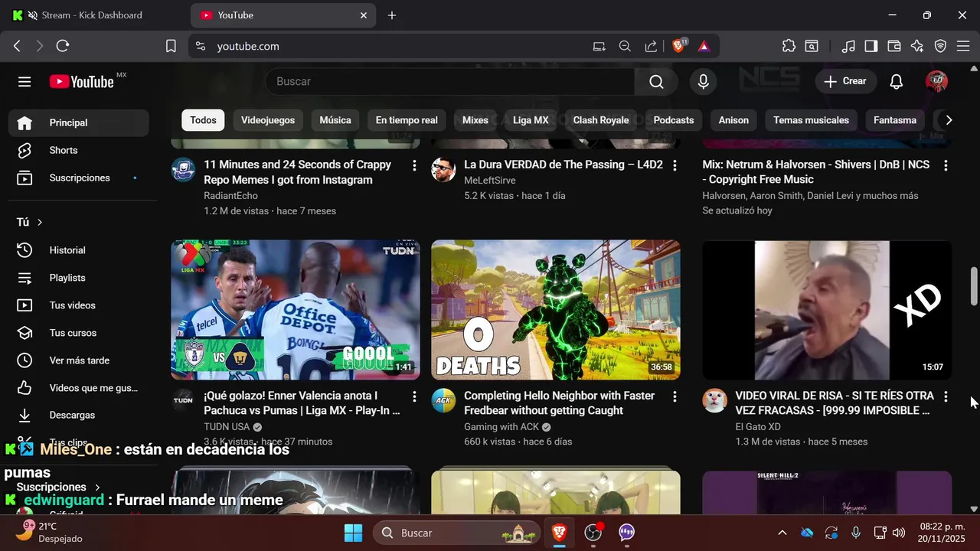The height and width of the screenshot is (551, 980).
Task: Open Playlists in sidebar
Action: (x=79, y=278)
